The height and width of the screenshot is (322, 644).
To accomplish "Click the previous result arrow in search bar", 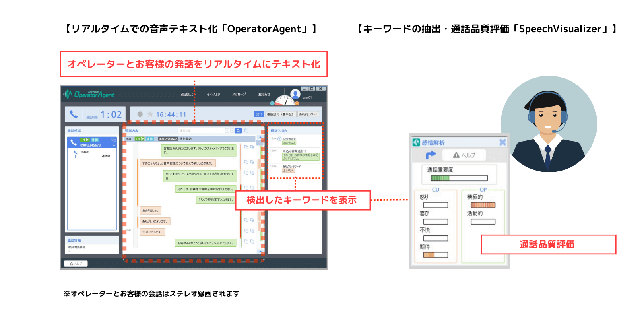I will click(x=227, y=131).
